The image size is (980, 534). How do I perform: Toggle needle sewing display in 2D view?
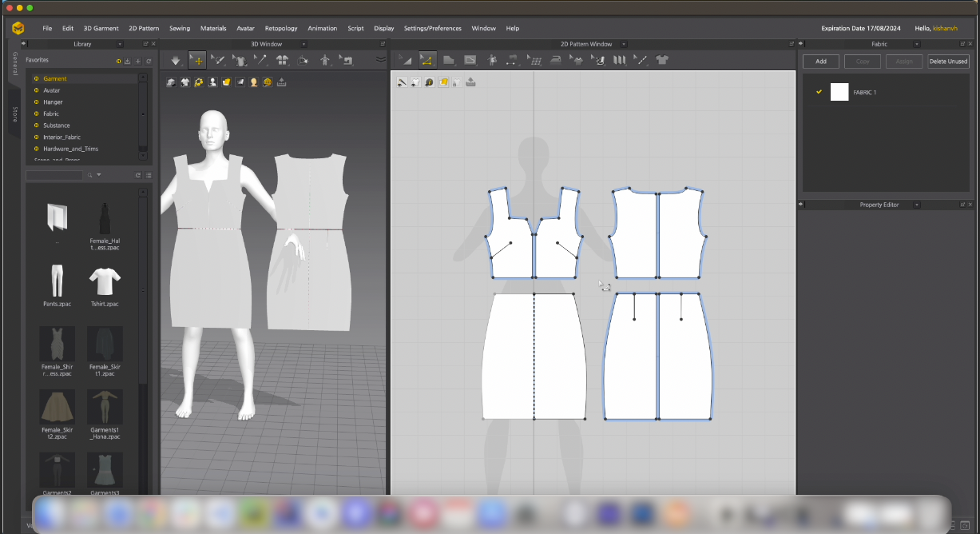[402, 82]
